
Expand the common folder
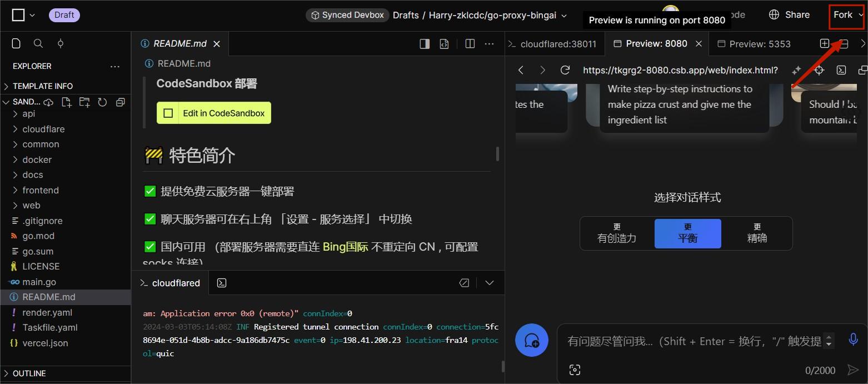point(66,144)
